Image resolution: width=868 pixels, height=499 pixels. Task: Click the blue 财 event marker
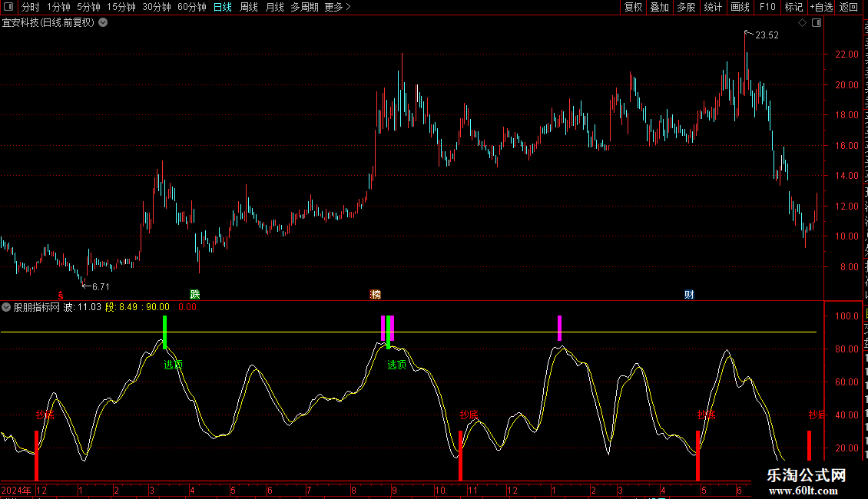tap(689, 294)
